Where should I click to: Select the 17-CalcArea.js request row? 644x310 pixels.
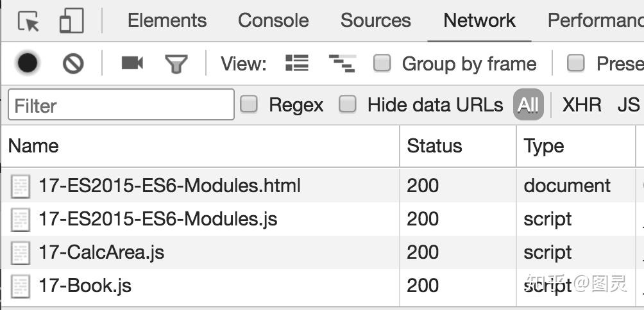tap(101, 252)
